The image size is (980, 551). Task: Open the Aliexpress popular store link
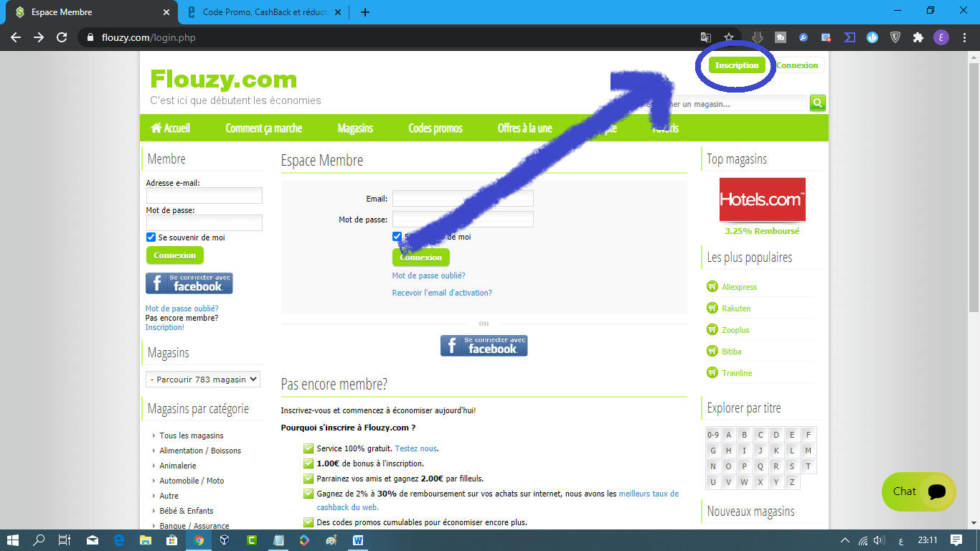tap(739, 287)
